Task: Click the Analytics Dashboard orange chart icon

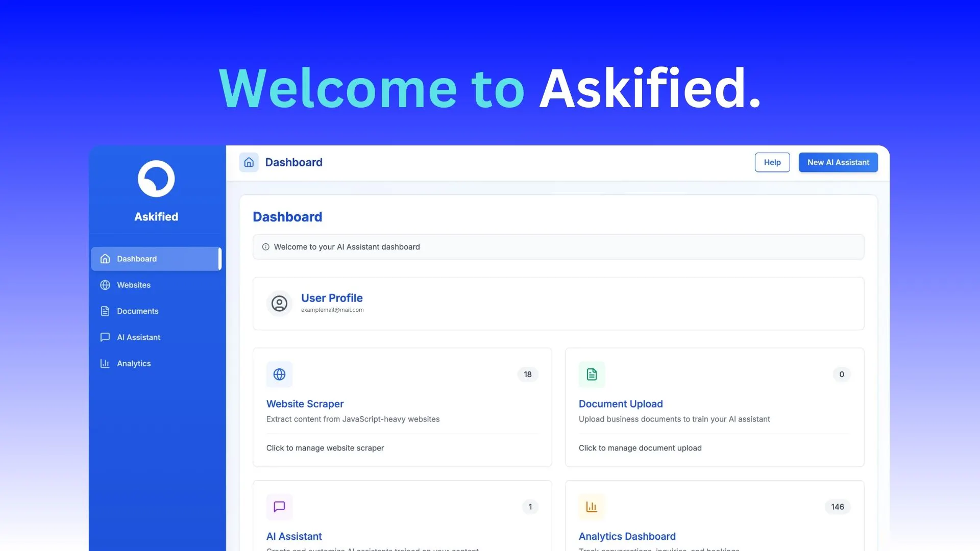Action: 592,507
